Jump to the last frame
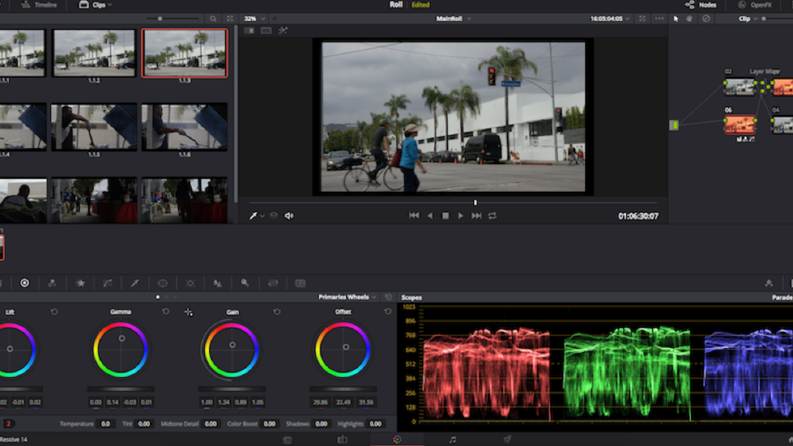Image resolution: width=793 pixels, height=446 pixels. tap(476, 215)
